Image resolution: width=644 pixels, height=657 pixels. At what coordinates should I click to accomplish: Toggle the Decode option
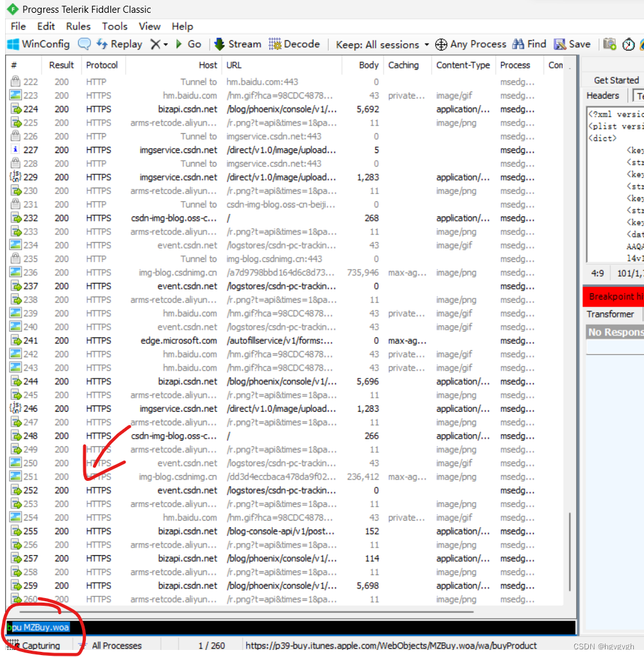point(294,44)
